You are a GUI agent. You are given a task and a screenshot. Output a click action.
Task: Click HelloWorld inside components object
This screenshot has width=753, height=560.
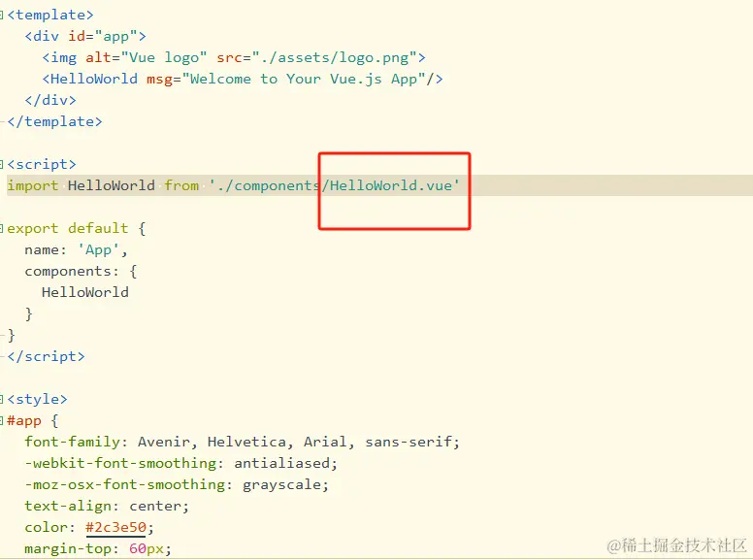tap(85, 292)
